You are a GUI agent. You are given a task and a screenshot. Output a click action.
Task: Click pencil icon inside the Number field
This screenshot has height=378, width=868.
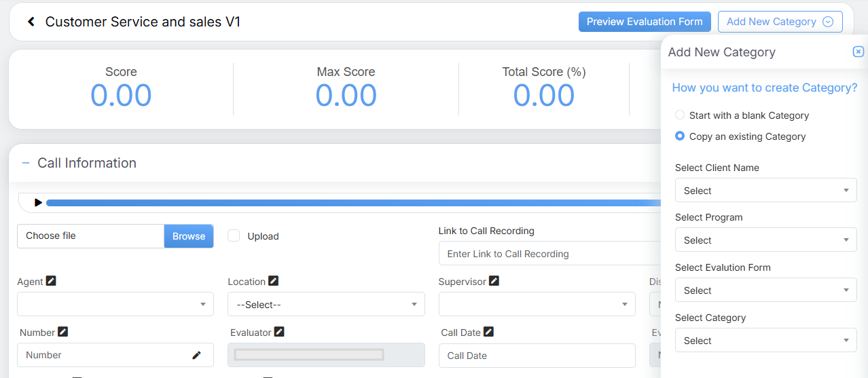point(196,355)
